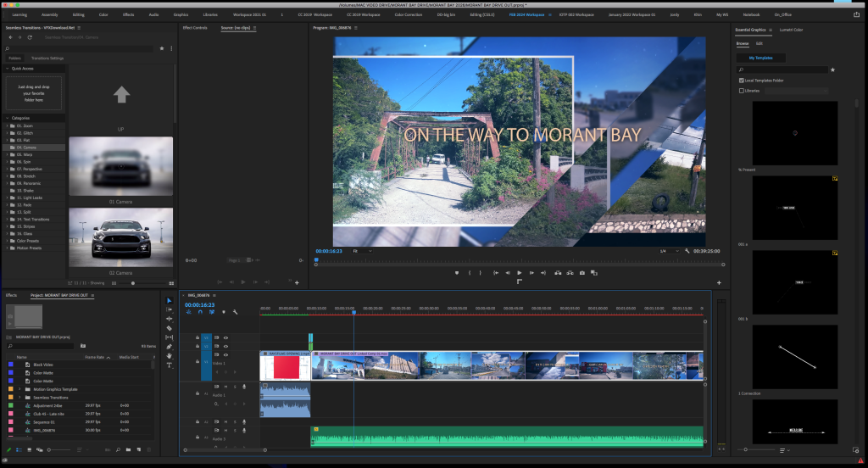Switch to the Lumetri Color tab
Viewport: 868px width, 468px height.
(x=792, y=30)
